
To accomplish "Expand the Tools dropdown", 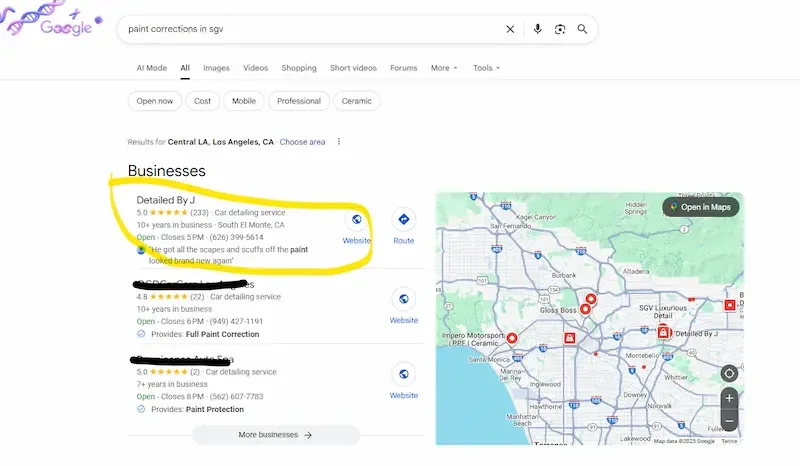I will click(x=486, y=68).
